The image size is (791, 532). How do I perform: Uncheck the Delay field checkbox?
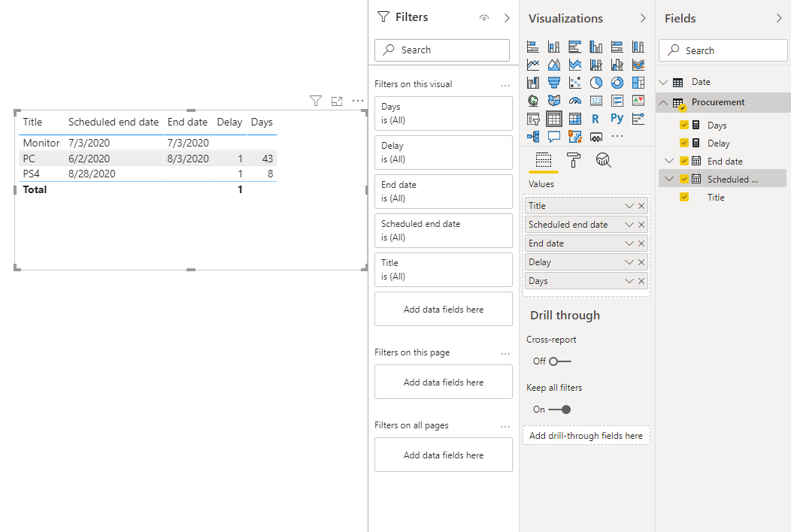pos(684,144)
